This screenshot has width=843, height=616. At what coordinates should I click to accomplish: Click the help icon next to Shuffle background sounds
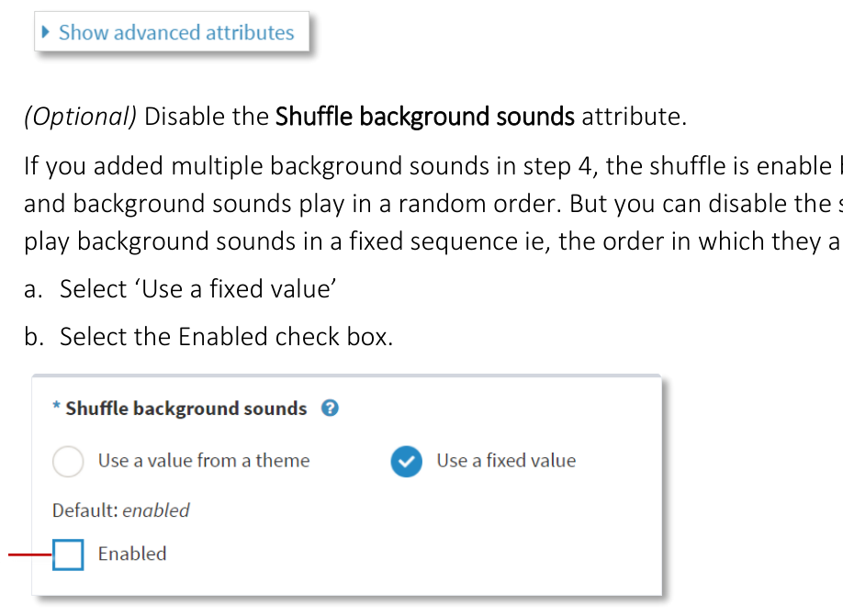329,409
